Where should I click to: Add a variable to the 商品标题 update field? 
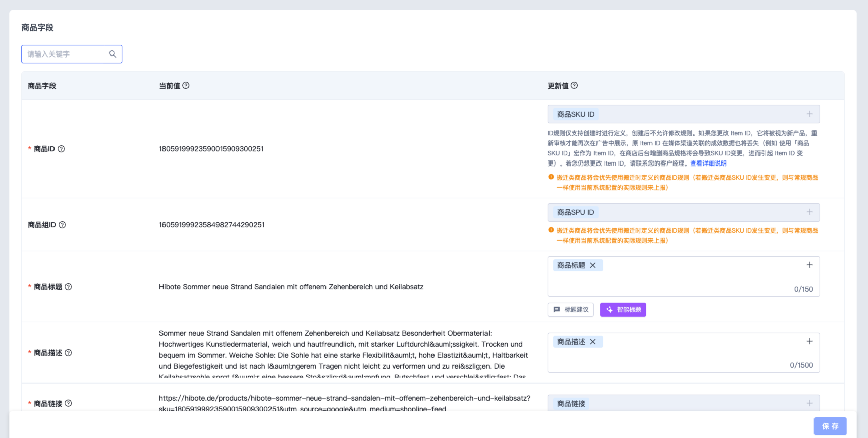[x=809, y=265]
